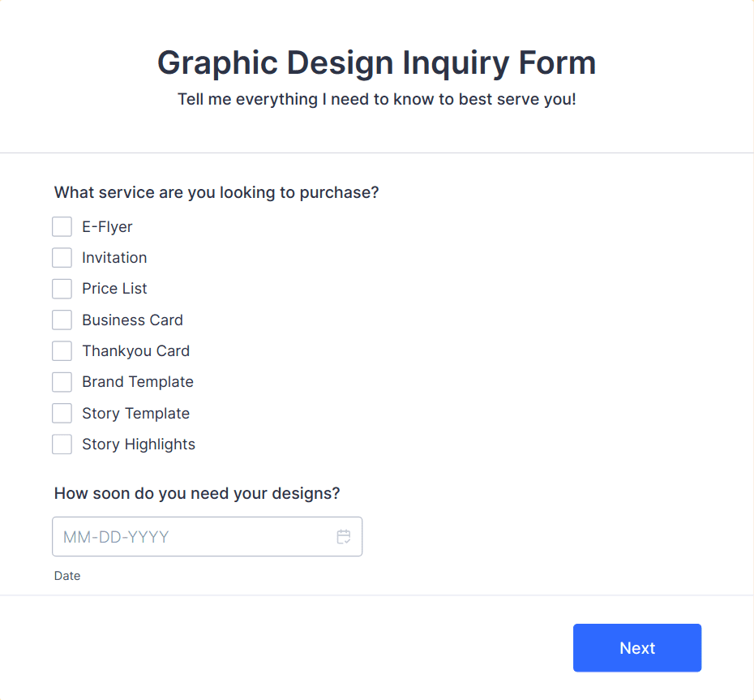Image resolution: width=754 pixels, height=700 pixels.
Task: Enable the Business Card checkbox
Action: [62, 320]
